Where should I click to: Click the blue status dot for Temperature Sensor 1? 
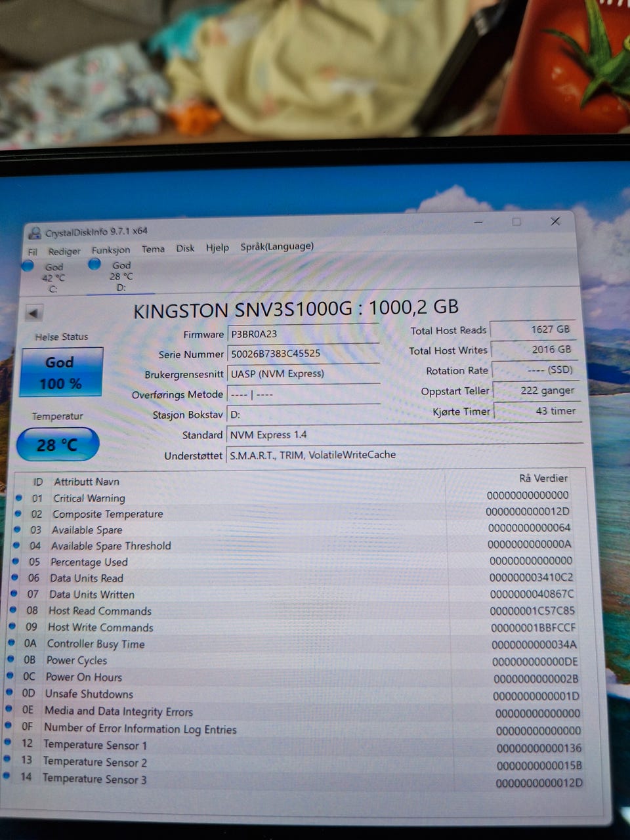(x=8, y=742)
